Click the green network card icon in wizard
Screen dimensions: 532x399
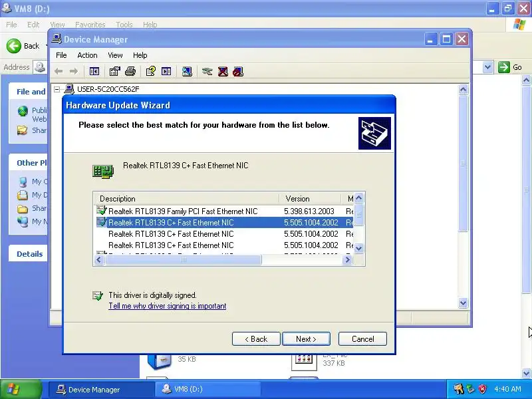click(103, 172)
